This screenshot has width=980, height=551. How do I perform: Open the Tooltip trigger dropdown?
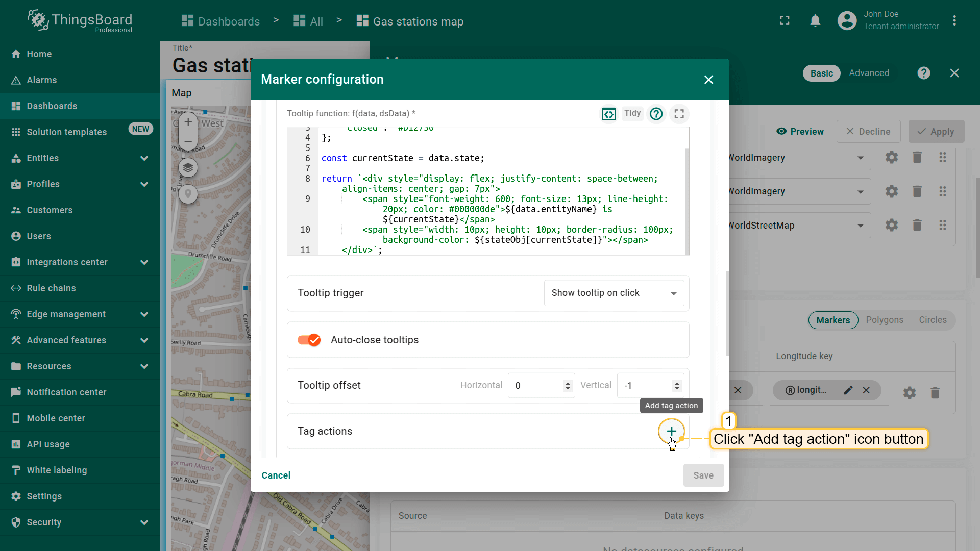point(614,293)
